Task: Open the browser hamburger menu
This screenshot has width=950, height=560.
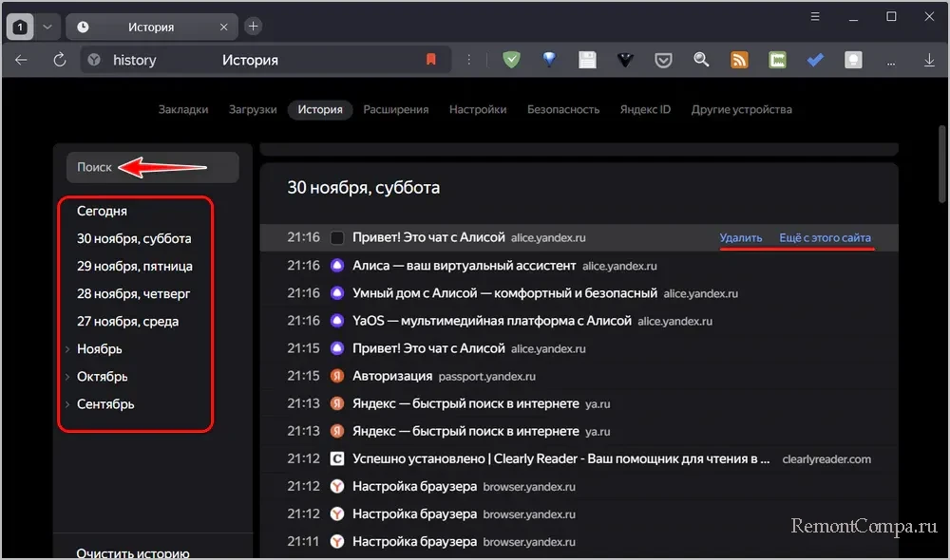Action: click(x=815, y=17)
